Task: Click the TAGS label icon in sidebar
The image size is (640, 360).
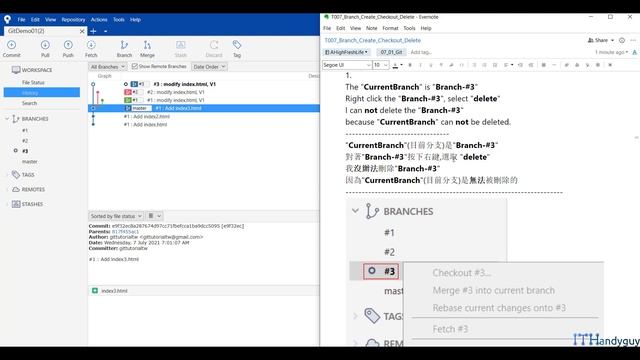Action: 16,175
